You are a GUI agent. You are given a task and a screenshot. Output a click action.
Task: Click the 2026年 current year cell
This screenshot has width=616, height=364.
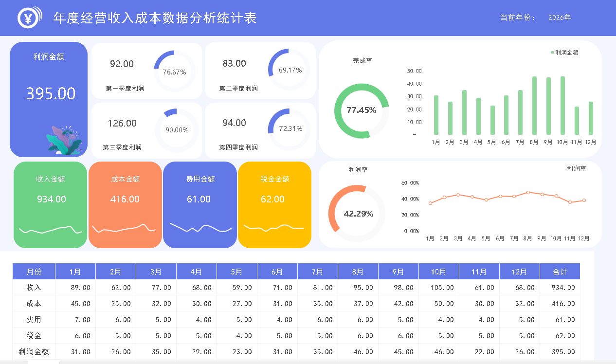pyautogui.click(x=559, y=18)
